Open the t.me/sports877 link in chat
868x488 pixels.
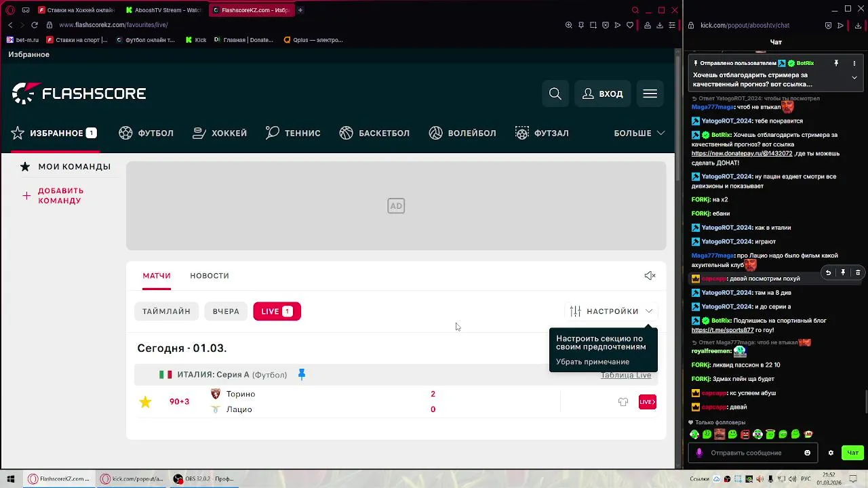[722, 330]
